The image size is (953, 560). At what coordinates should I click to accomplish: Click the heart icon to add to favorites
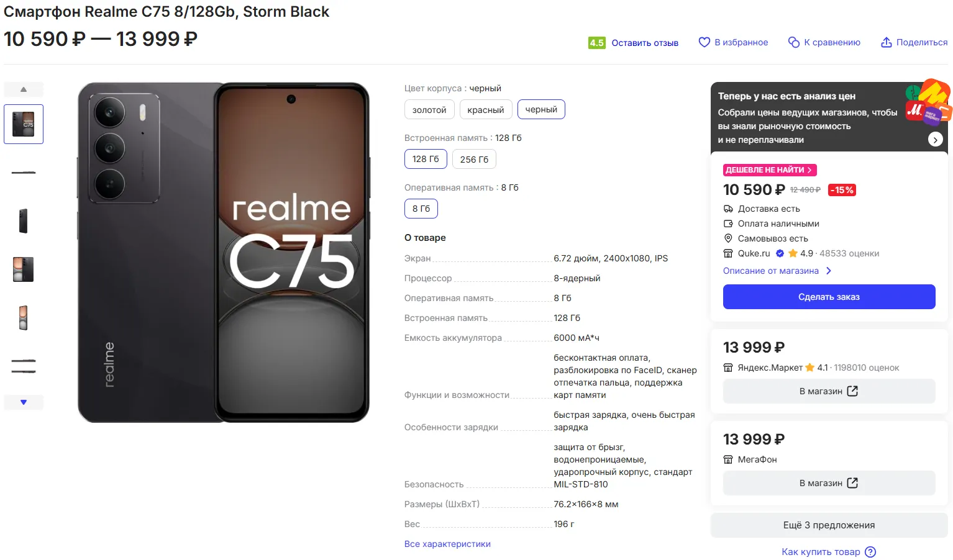(704, 42)
